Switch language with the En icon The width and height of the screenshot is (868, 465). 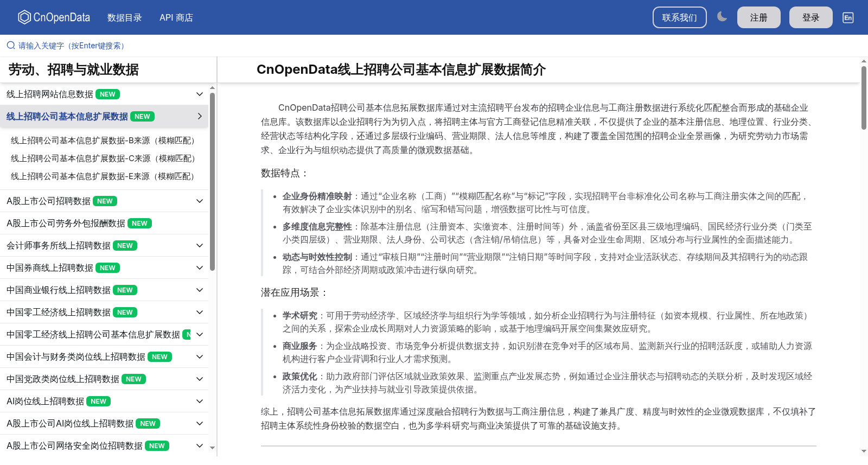tap(848, 17)
